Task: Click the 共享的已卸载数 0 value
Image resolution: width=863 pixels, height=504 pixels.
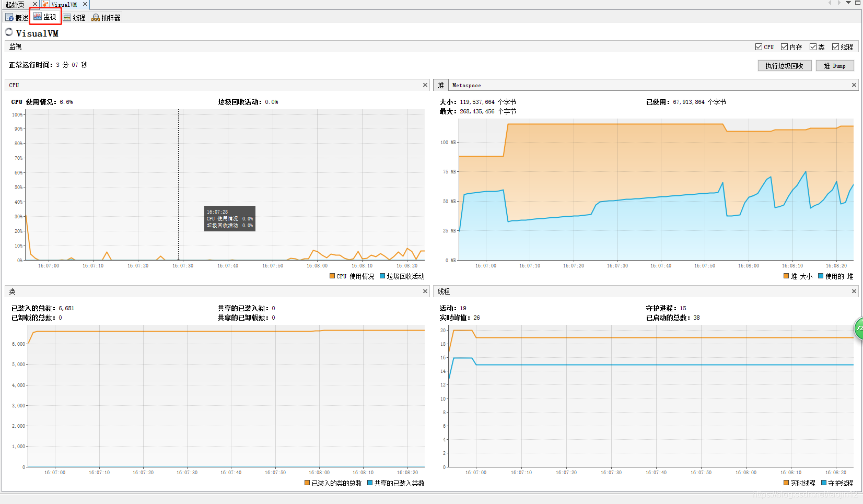Action: (x=273, y=318)
